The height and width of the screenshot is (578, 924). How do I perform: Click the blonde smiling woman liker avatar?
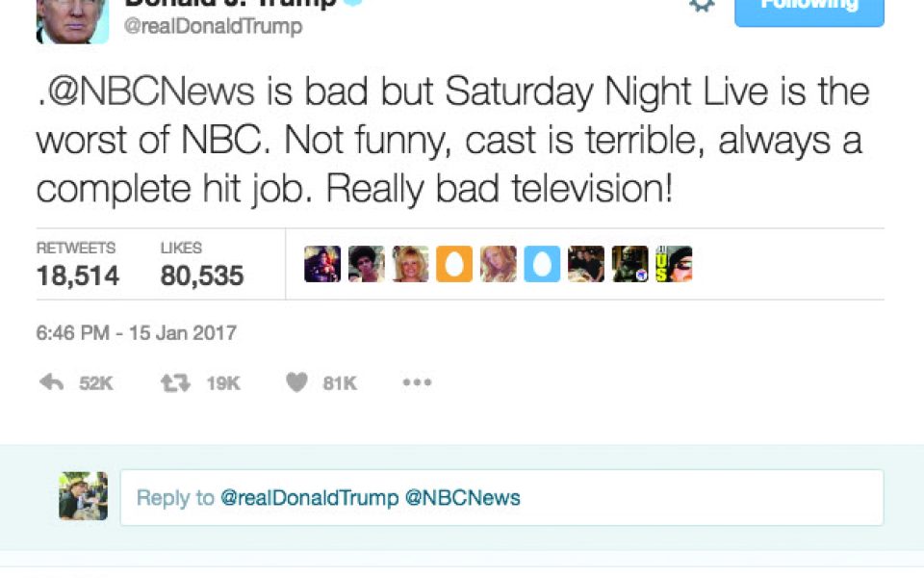point(410,264)
